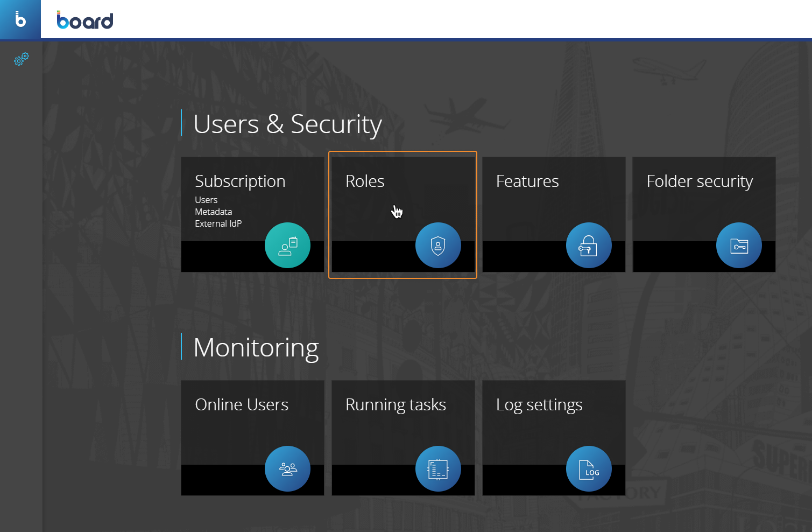Click the teal Subscription user icon
The image size is (812, 532).
tap(287, 246)
